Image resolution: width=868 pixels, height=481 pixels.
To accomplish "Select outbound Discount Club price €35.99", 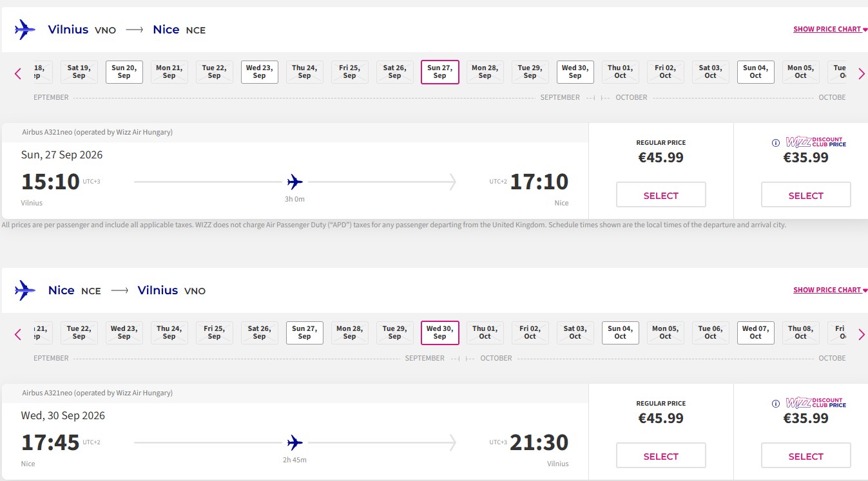I will point(806,195).
